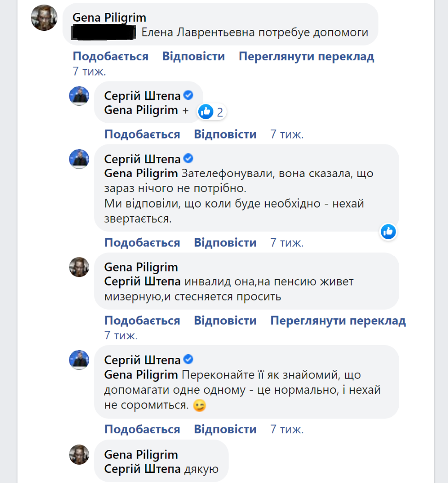Click the like reaction icon showing 2
Image resolution: width=448 pixels, height=483 pixels.
click(x=206, y=111)
